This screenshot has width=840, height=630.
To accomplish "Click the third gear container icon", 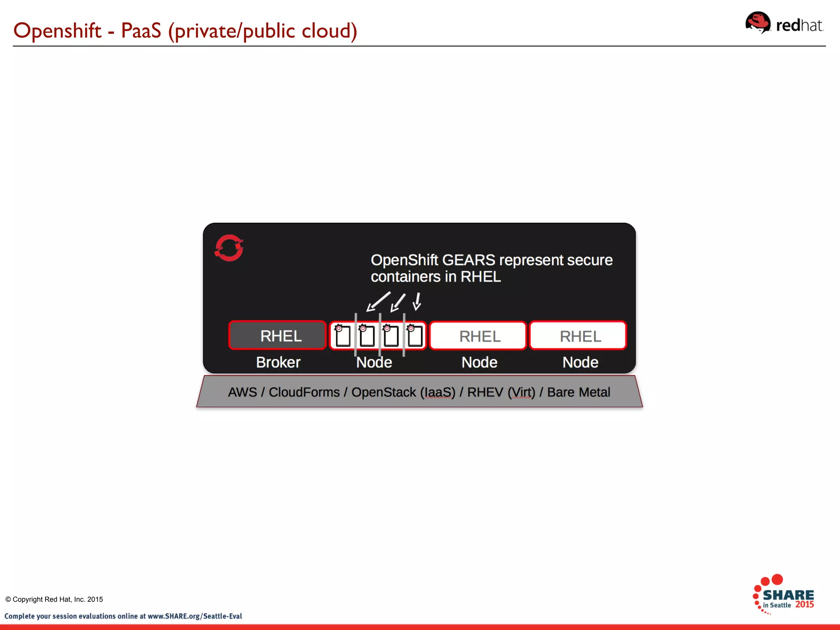I will coord(390,335).
